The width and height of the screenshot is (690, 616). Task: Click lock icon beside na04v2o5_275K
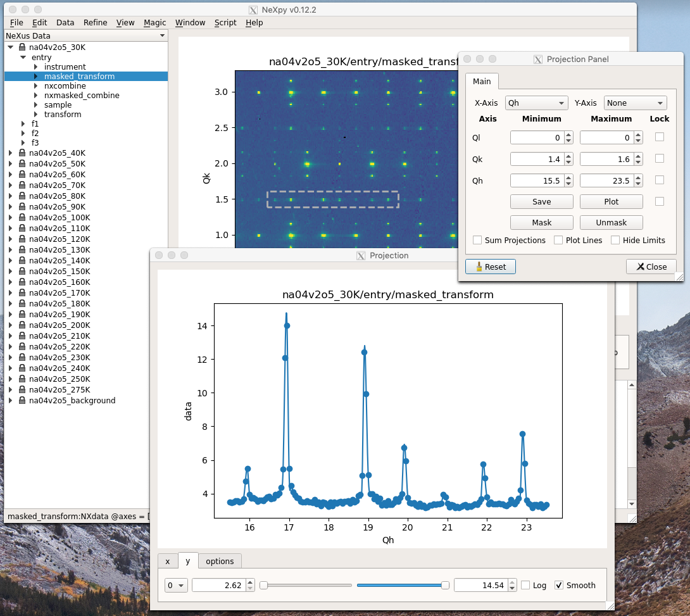[x=22, y=390]
